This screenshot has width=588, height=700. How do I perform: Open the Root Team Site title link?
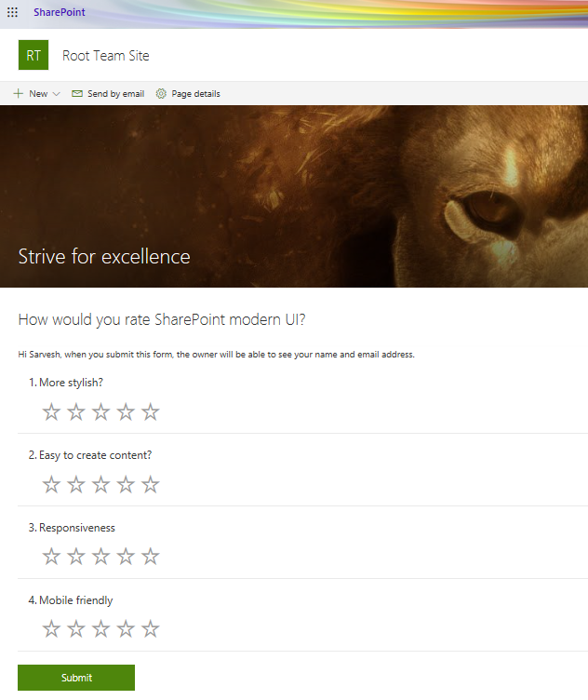tap(106, 55)
